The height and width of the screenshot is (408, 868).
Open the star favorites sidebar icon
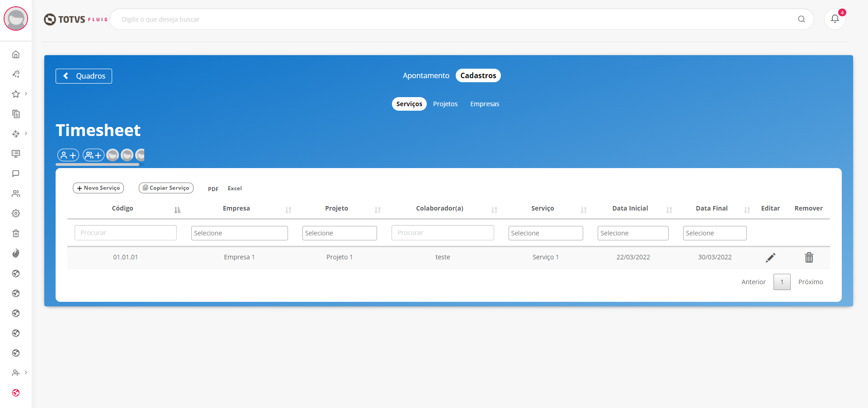[16, 94]
